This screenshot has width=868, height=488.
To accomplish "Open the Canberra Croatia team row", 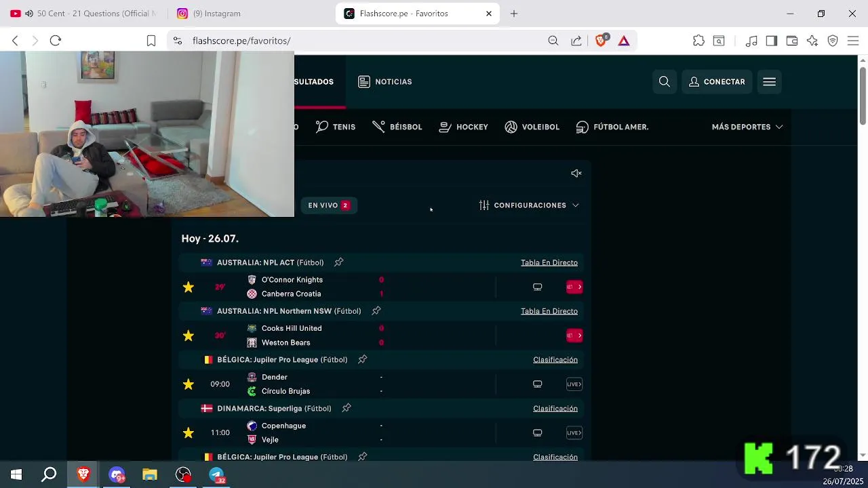I will click(x=292, y=294).
